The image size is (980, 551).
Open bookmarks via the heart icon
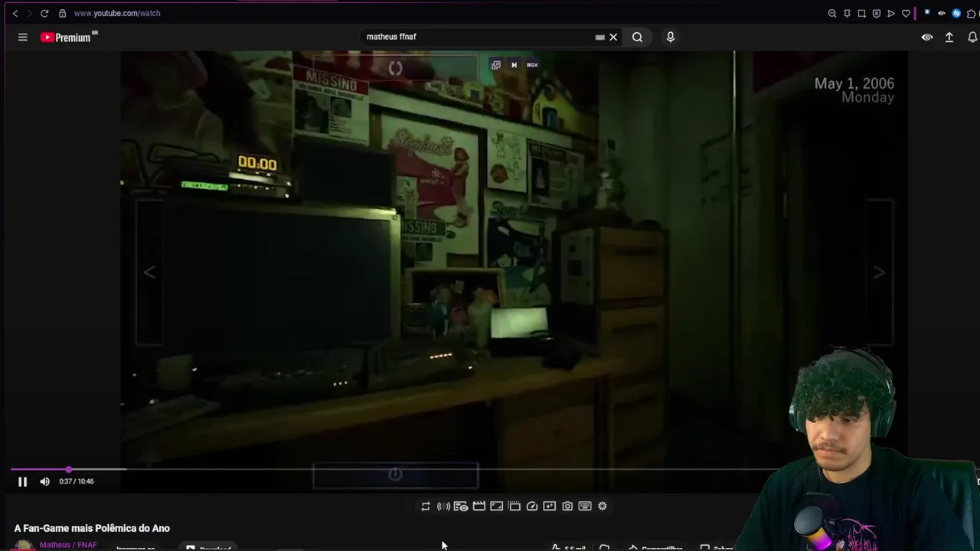(906, 13)
